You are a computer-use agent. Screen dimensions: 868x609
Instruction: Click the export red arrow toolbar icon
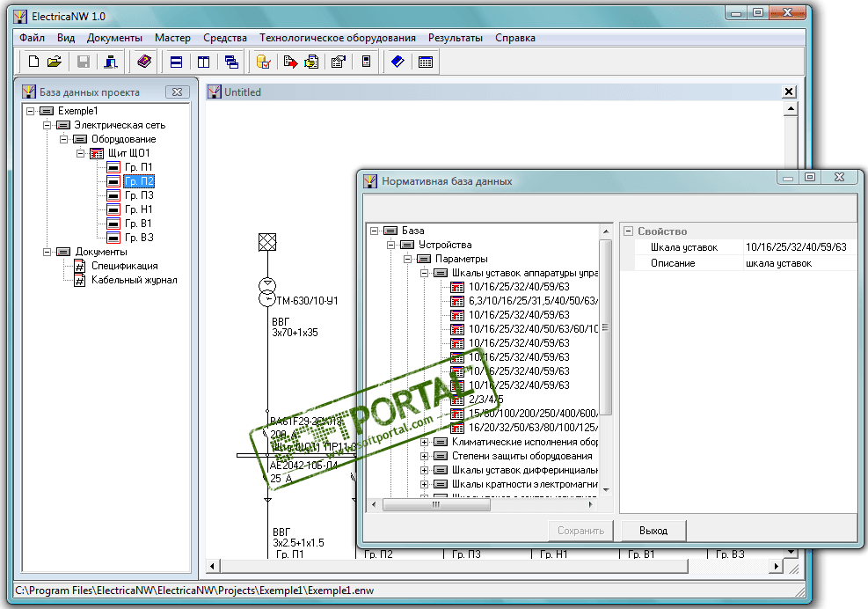[290, 62]
